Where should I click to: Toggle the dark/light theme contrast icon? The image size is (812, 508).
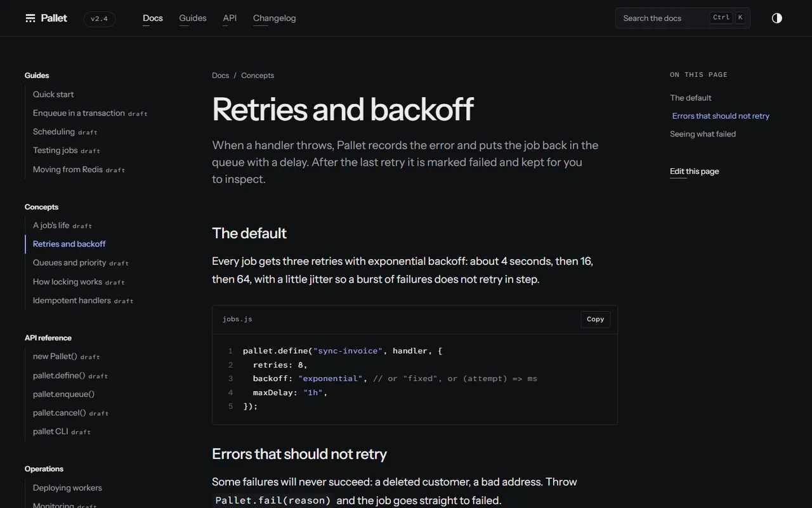(x=777, y=18)
